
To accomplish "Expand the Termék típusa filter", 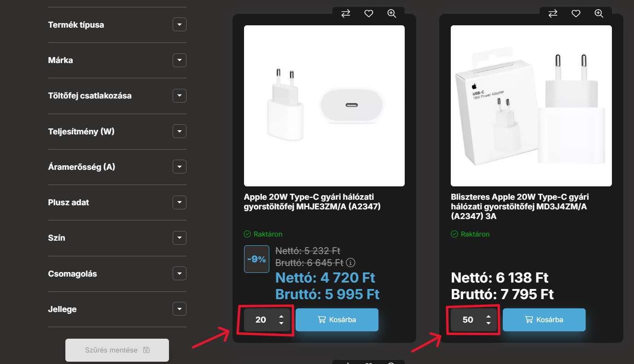I will tap(180, 25).
